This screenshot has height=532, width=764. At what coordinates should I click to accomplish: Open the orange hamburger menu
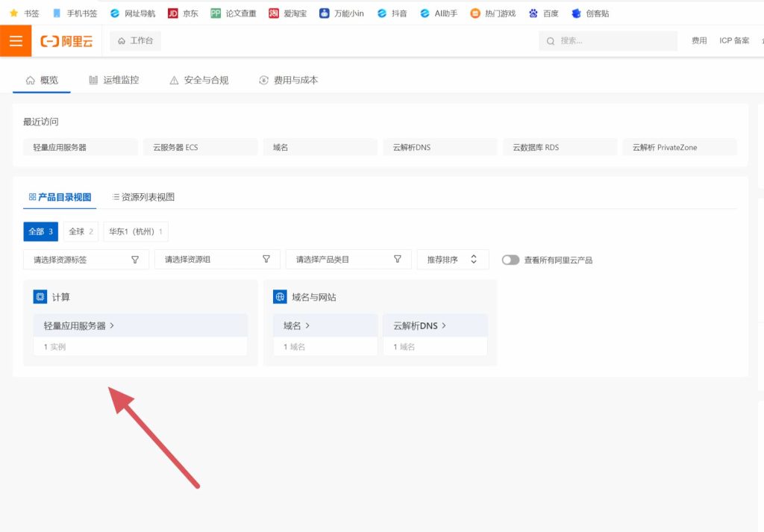tap(16, 41)
